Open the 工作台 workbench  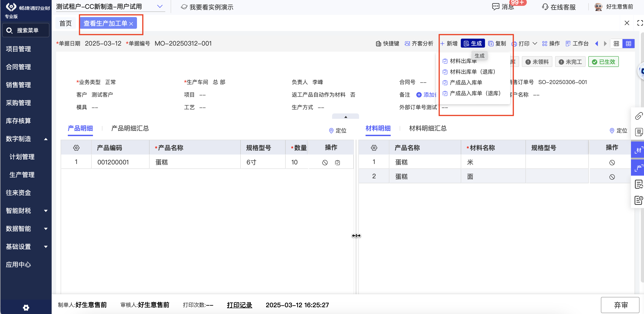(x=577, y=44)
